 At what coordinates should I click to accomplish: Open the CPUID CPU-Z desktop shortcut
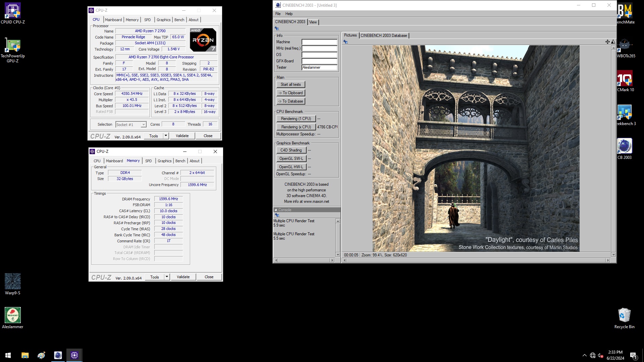pos(13,13)
